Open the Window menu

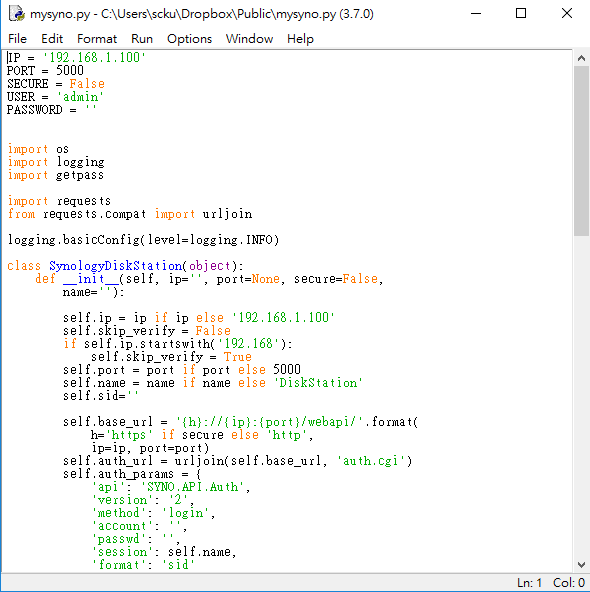(x=249, y=39)
